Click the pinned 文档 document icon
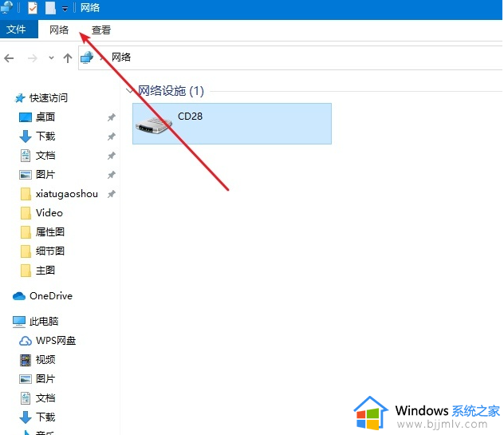Viewport: 504px width, 435px height. coord(26,156)
